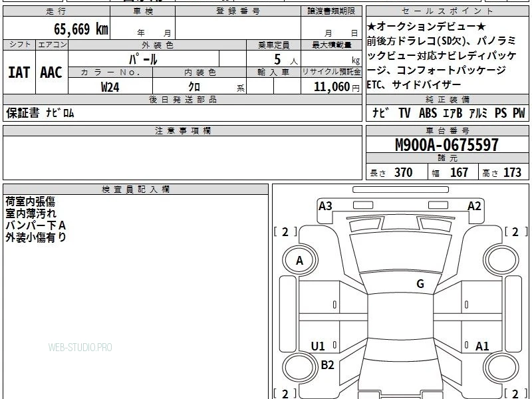Click the length value 370

pyautogui.click(x=404, y=172)
